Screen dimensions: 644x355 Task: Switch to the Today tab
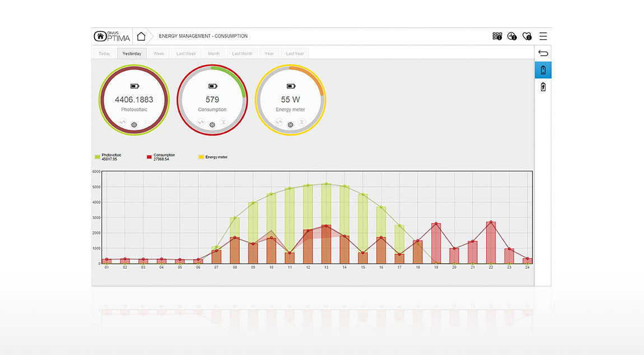pyautogui.click(x=104, y=53)
